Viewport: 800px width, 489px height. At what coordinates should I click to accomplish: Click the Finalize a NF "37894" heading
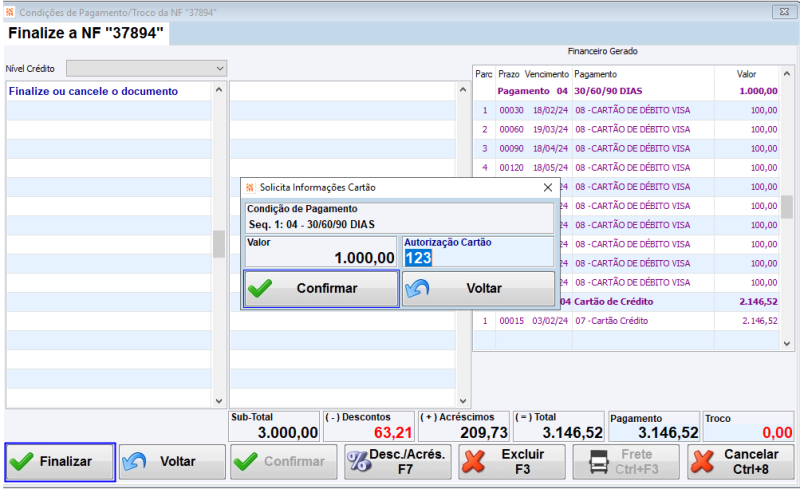[x=86, y=33]
